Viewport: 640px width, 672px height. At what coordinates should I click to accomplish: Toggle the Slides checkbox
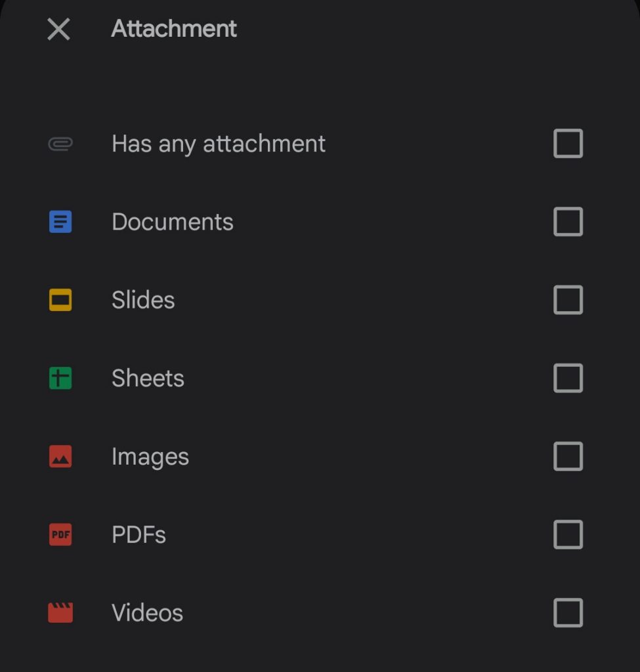[x=567, y=300]
